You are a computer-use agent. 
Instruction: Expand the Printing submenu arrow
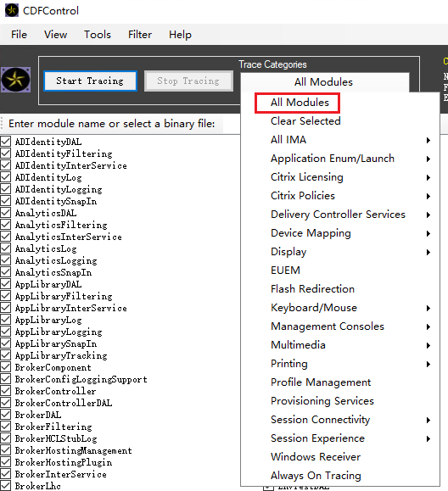pos(428,364)
